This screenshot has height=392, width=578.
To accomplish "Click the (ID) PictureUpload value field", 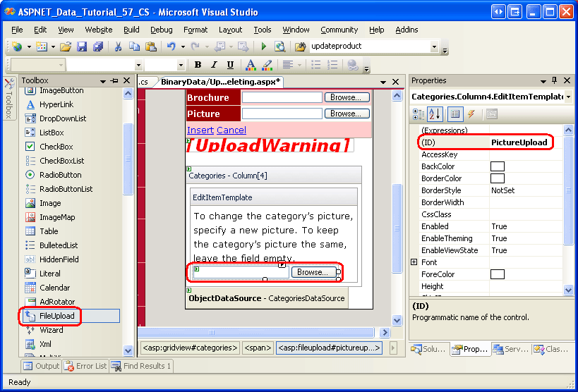I will click(x=519, y=142).
